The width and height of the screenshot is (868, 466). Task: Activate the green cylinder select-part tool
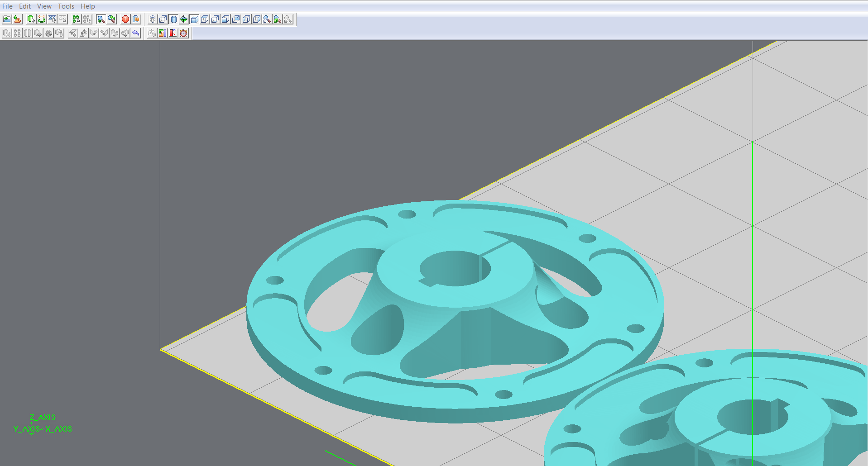pyautogui.click(x=31, y=19)
